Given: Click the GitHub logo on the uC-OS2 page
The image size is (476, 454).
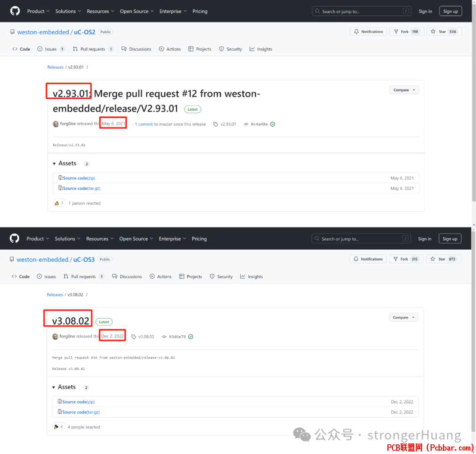Looking at the screenshot, I should click(x=15, y=11).
